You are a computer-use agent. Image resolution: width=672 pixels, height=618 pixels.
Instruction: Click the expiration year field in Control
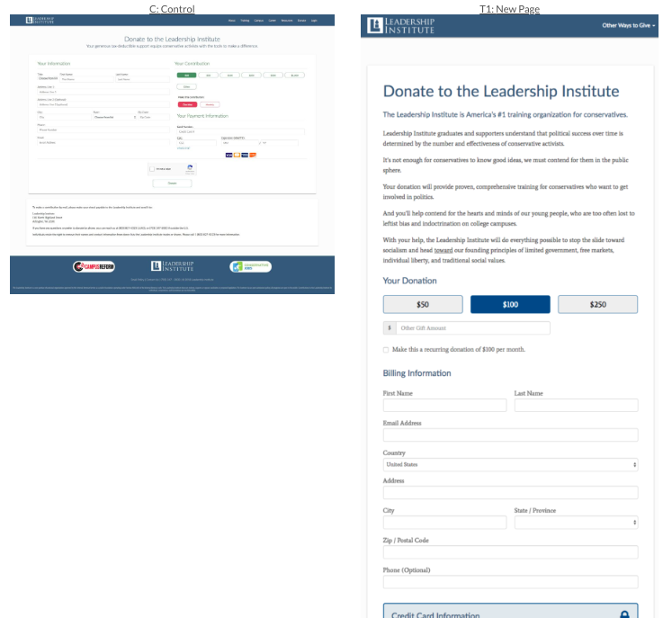[x=280, y=143]
